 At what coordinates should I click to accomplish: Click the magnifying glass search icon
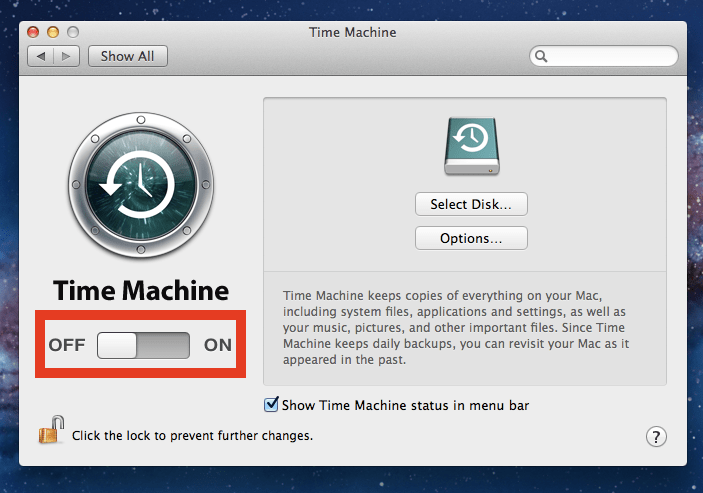tap(541, 56)
